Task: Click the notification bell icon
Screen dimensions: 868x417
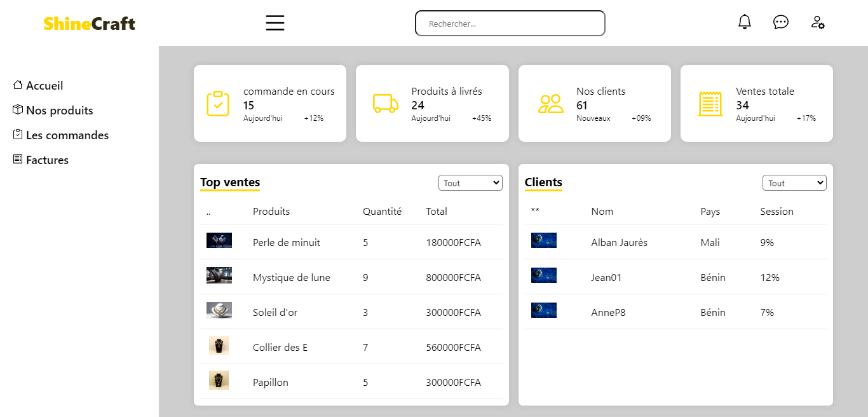Action: (x=745, y=22)
